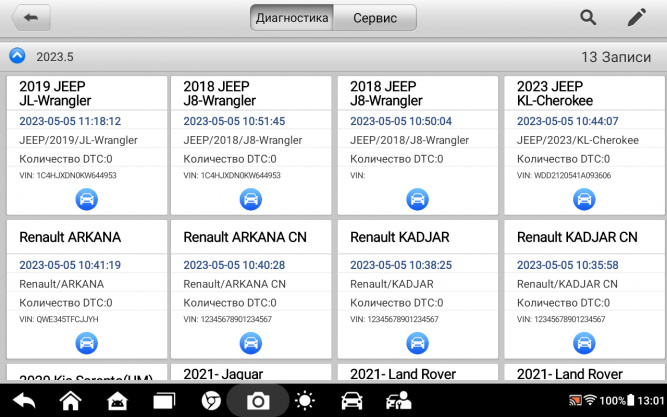Tap the 13:01 clock

651,400
